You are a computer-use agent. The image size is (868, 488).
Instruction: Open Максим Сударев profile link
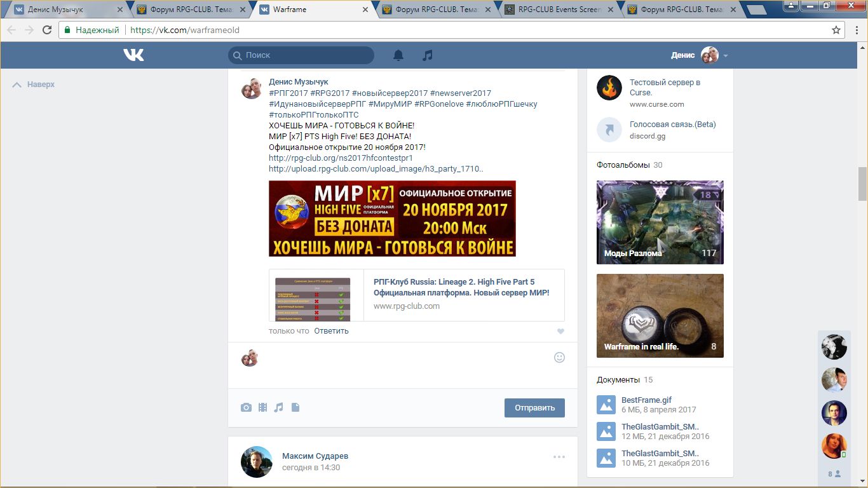coord(315,456)
